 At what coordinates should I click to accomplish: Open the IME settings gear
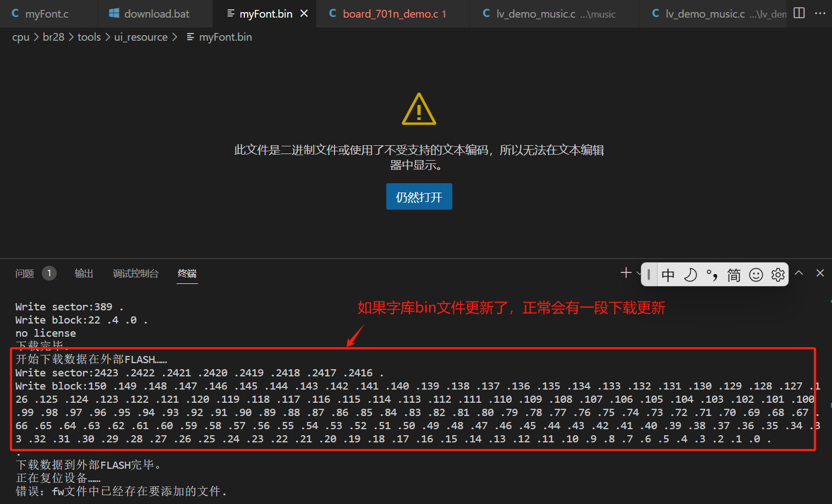[778, 275]
